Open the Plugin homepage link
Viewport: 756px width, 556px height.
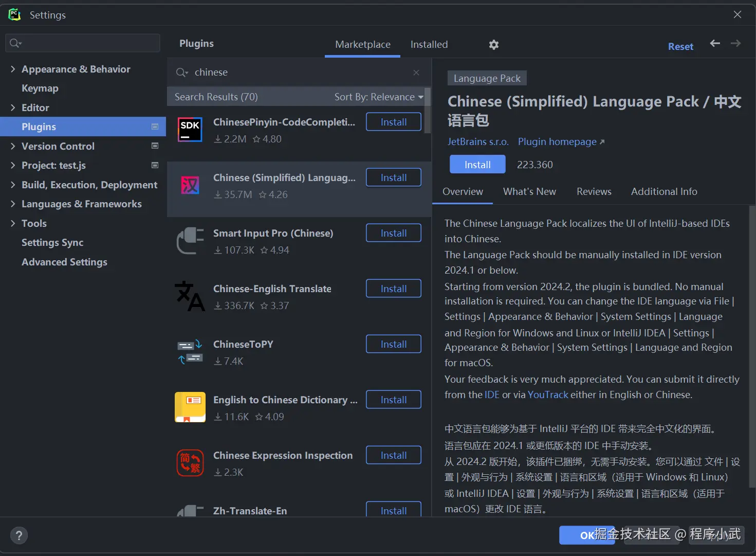[561, 141]
